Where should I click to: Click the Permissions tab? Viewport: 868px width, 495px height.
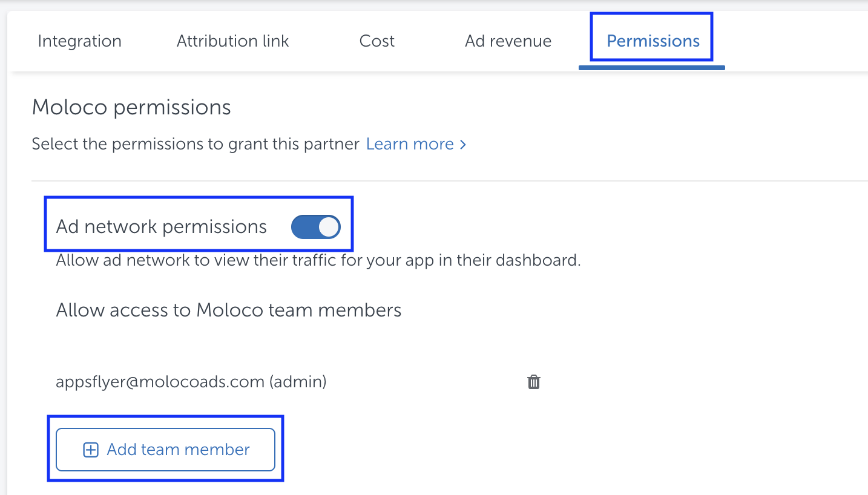(653, 41)
